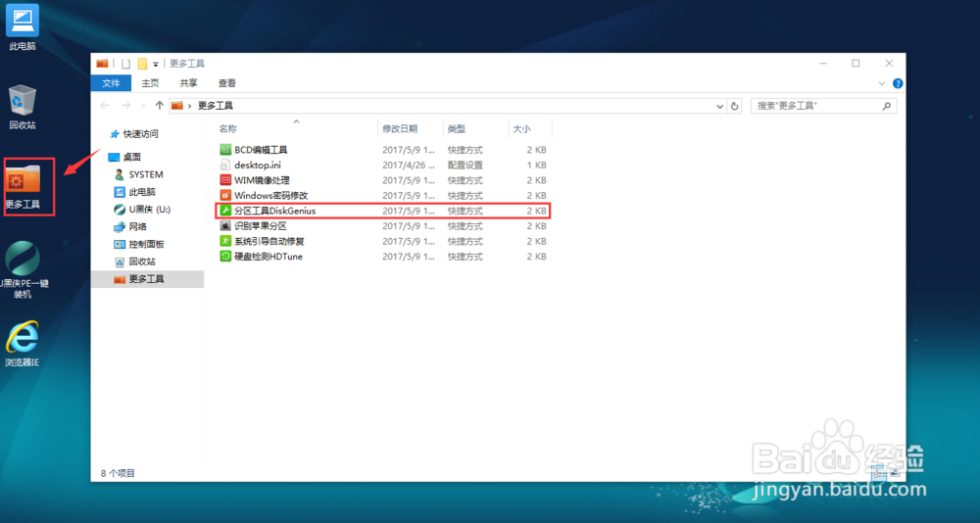Switch to details view icon in status bar
Image resolution: width=980 pixels, height=523 pixels.
(x=879, y=473)
